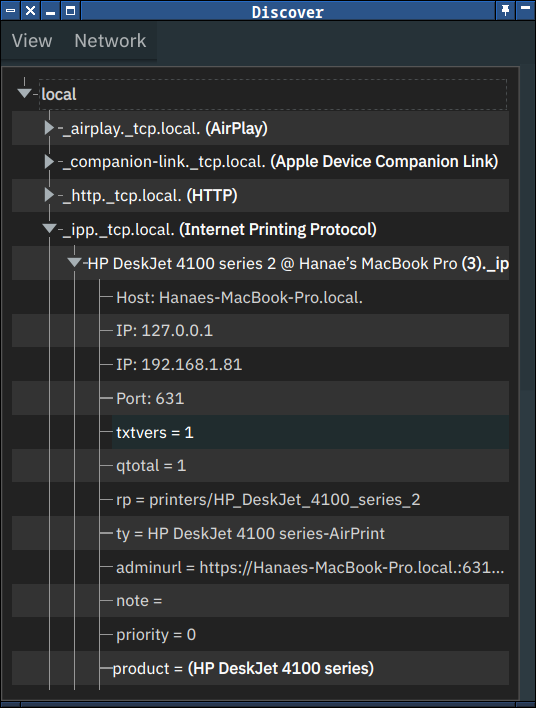Open the View menu
The height and width of the screenshot is (708, 536).
coord(32,41)
